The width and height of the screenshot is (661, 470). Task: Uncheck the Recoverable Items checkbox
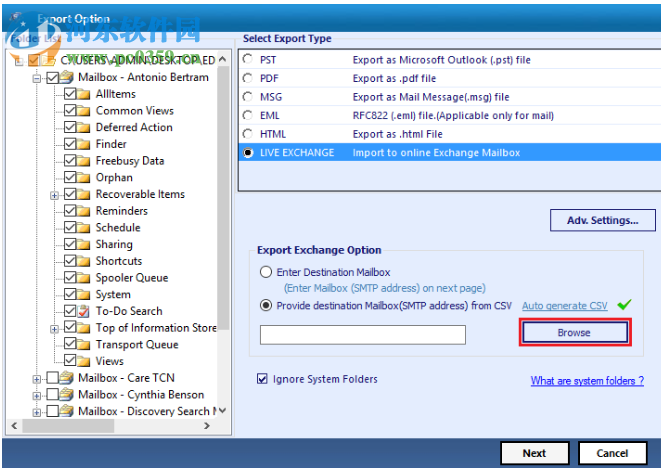(x=70, y=194)
